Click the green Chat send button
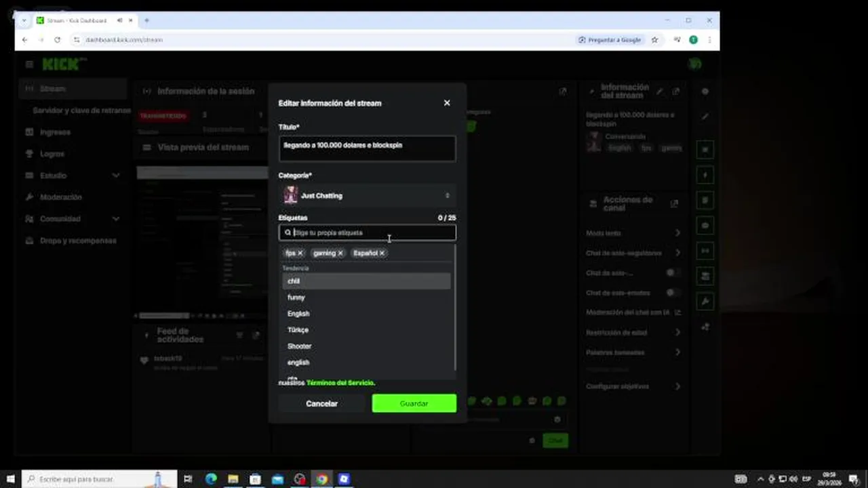Screen dimensions: 868x488 pos(555,440)
